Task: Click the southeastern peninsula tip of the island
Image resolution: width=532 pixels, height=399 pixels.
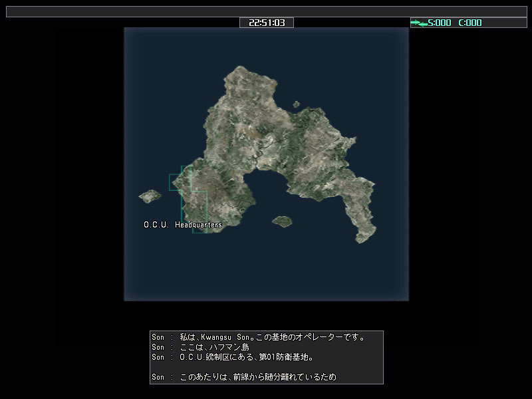Action: pyautogui.click(x=364, y=233)
